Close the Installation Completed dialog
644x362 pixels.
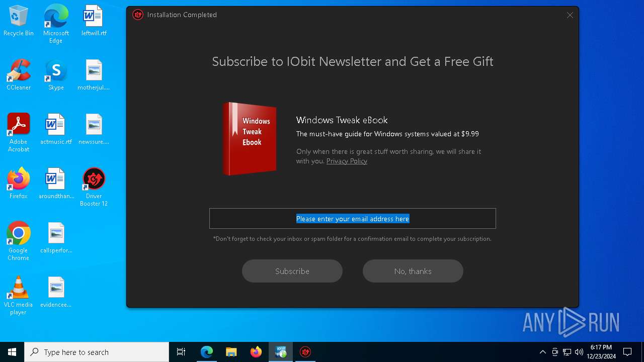[570, 15]
